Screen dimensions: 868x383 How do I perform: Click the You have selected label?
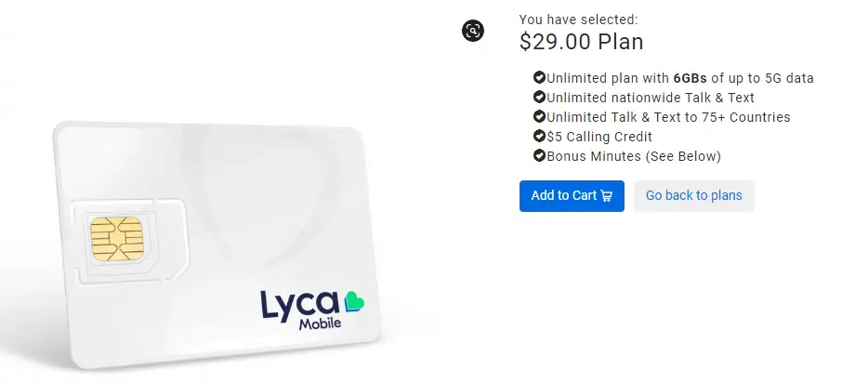[x=578, y=20]
